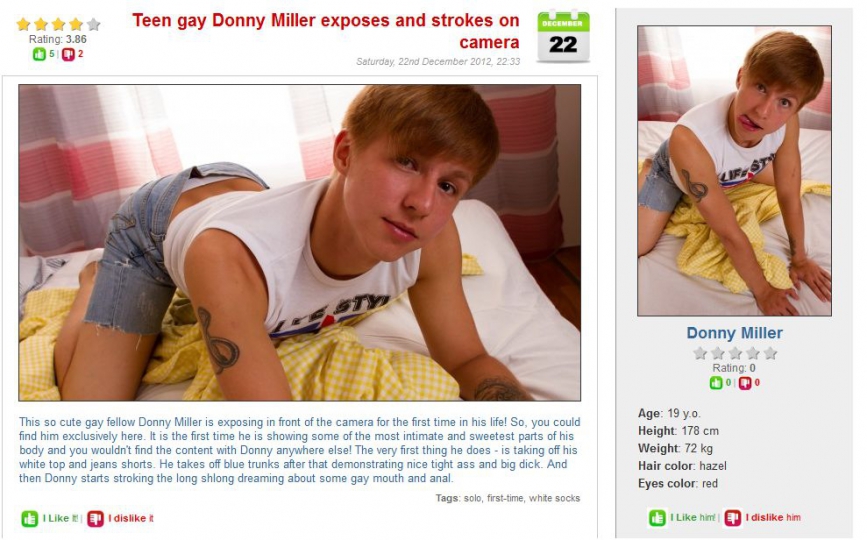This screenshot has height=540, width=867.
Task: Click the green thumbs-up icon under the profile rating
Action: click(716, 382)
